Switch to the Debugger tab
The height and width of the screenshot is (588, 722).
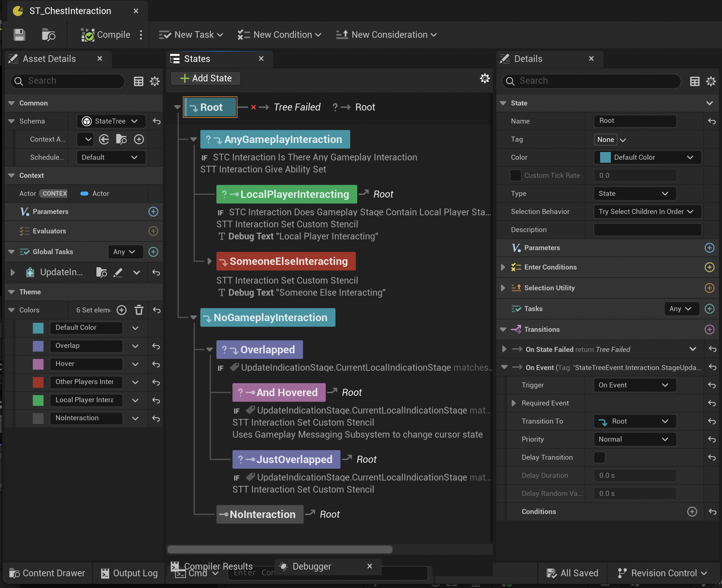(x=311, y=566)
